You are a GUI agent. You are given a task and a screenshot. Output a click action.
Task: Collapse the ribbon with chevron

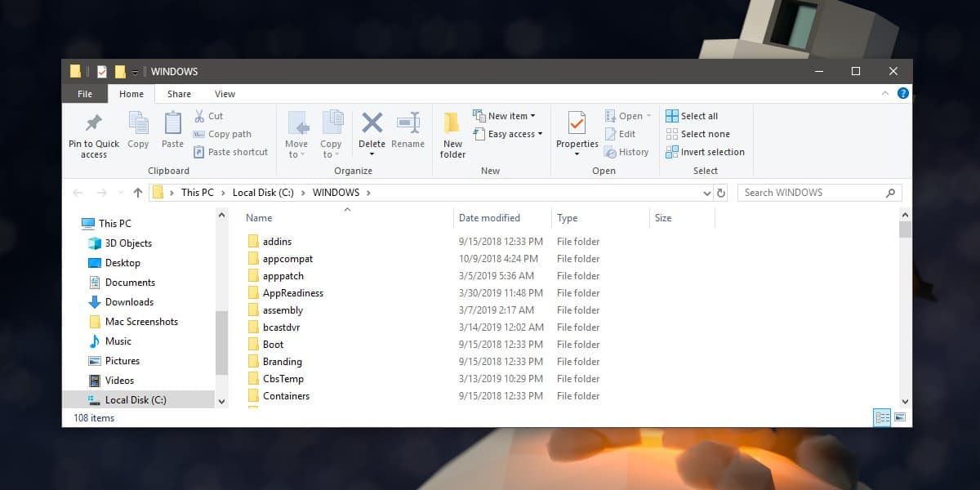(885, 93)
